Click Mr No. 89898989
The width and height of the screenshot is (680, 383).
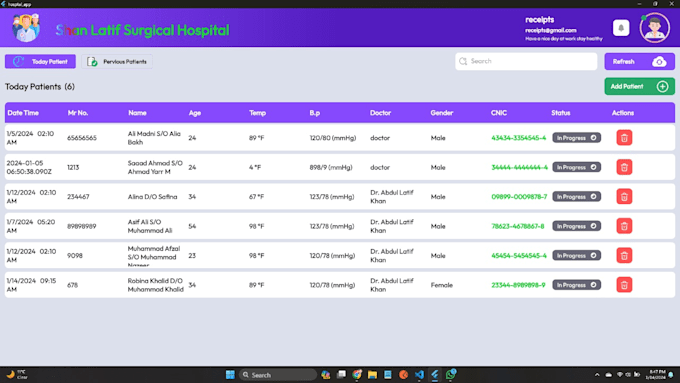pos(82,226)
